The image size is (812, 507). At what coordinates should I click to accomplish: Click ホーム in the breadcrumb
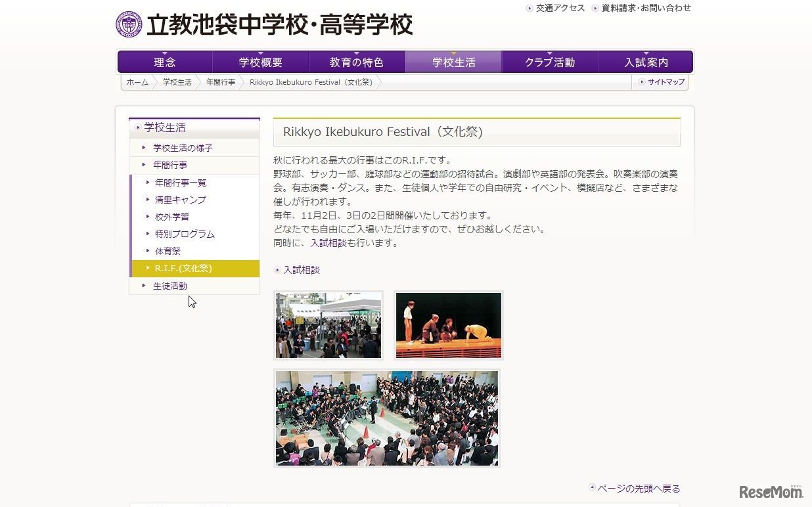coord(137,82)
